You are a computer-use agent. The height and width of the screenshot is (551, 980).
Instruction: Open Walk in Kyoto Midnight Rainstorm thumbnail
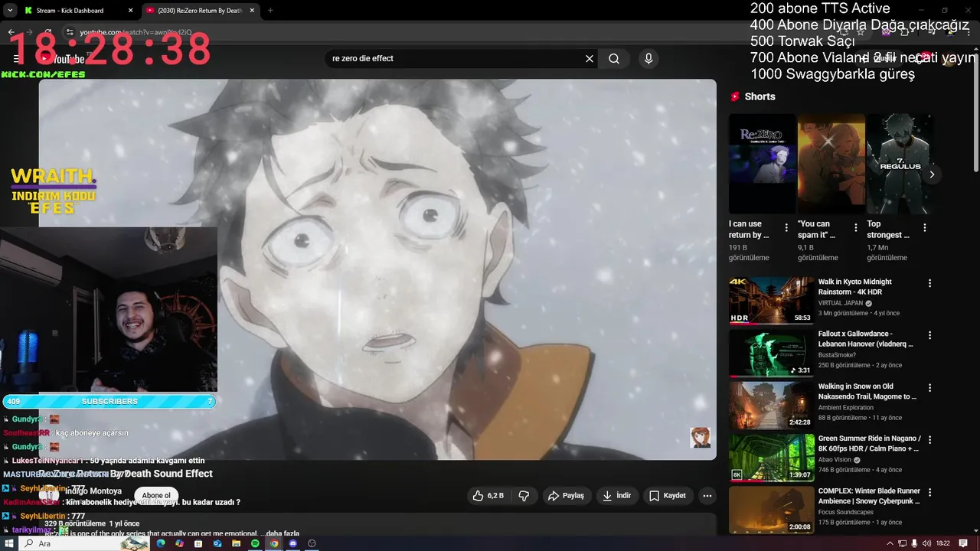click(x=772, y=301)
